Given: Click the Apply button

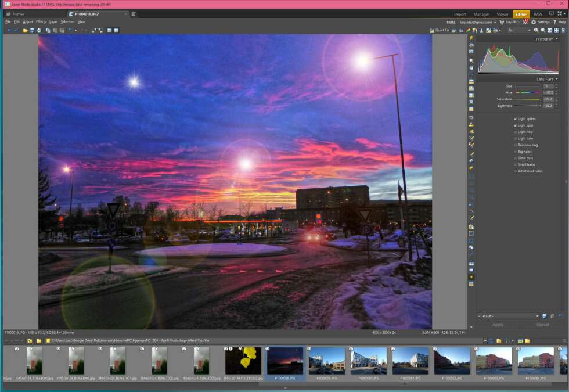Looking at the screenshot, I should 498,325.
